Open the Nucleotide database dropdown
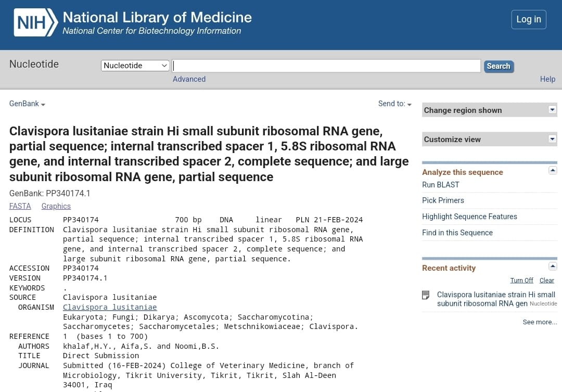 pos(135,66)
